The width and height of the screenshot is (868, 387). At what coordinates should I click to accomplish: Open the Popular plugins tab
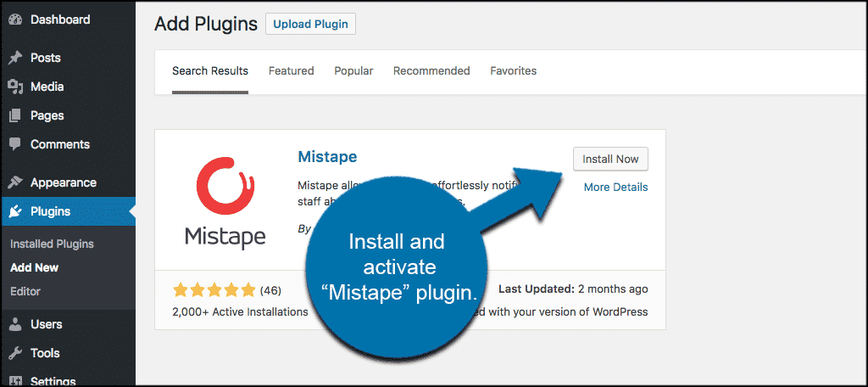(x=353, y=71)
